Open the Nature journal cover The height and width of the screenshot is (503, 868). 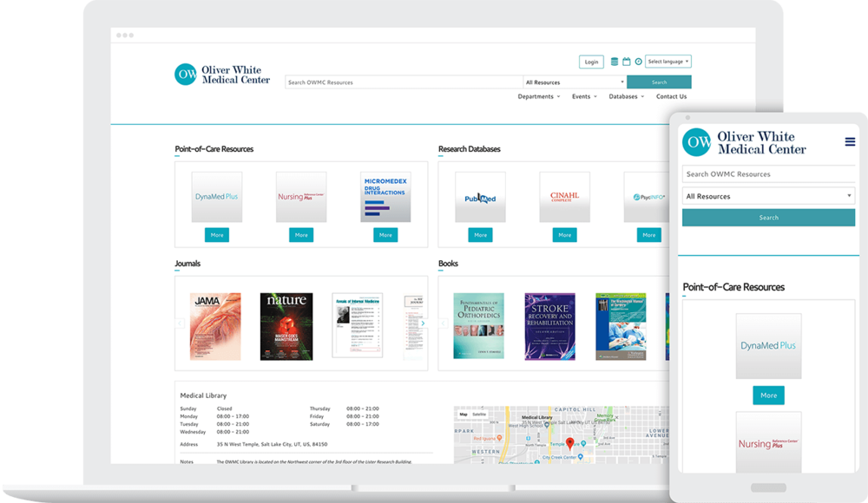(x=286, y=326)
